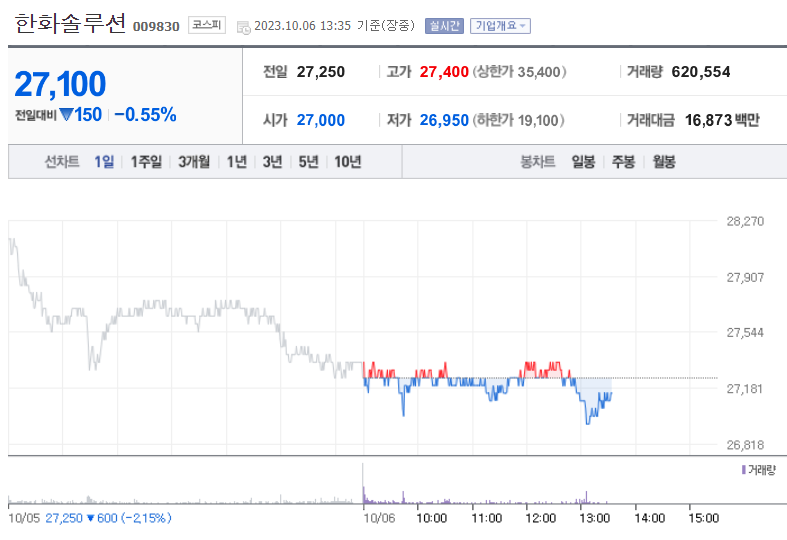Click the stock code 009830
The image size is (787, 540).
(156, 27)
